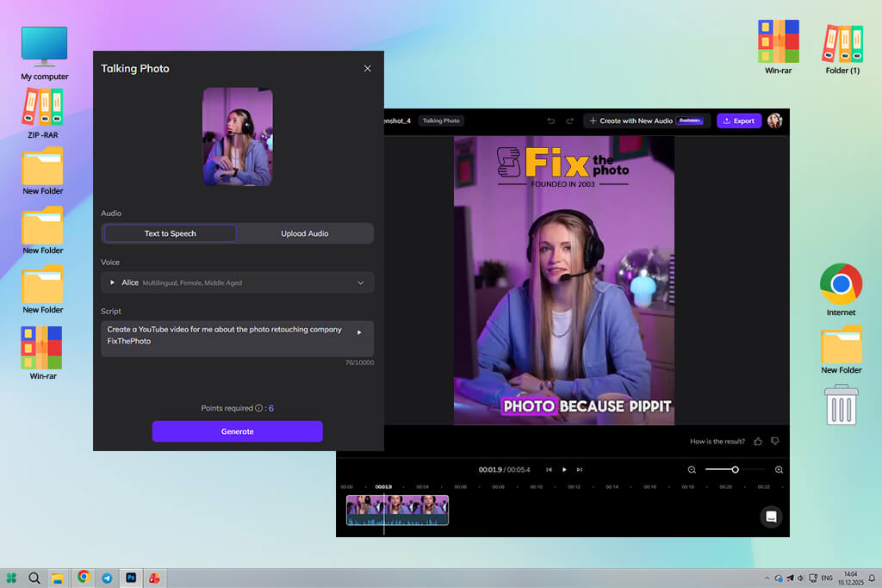Image resolution: width=882 pixels, height=588 pixels.
Task: Open the Start menu clover icon
Action: click(x=11, y=578)
